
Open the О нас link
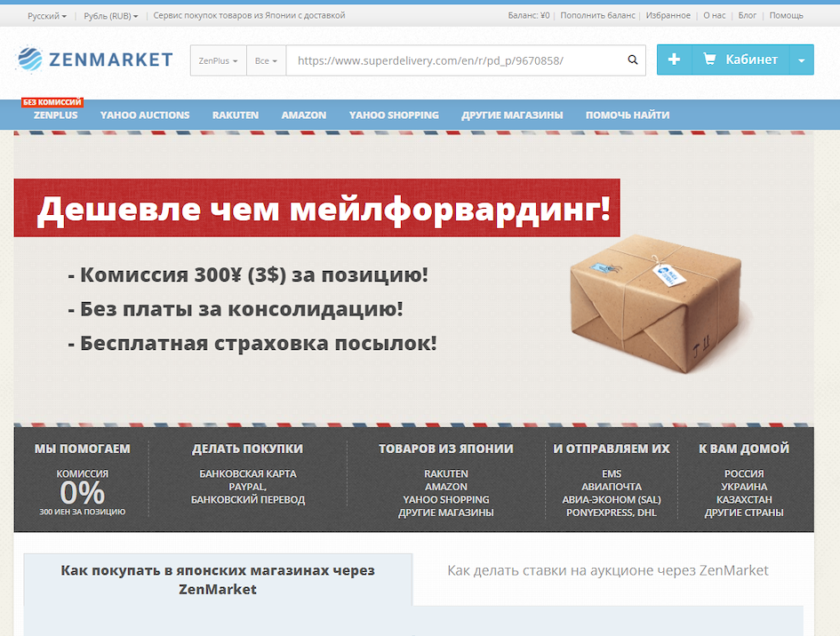pos(715,15)
